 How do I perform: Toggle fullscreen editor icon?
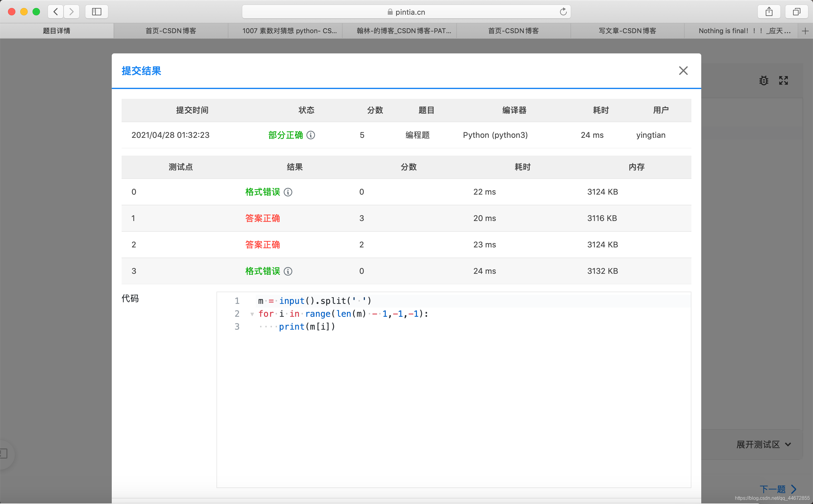(783, 80)
